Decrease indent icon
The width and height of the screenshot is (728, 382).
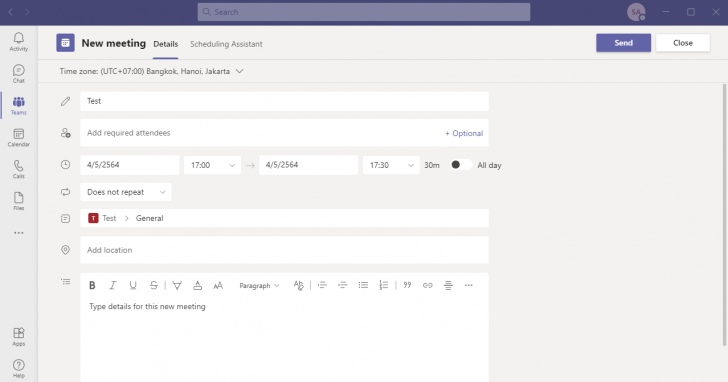point(322,285)
